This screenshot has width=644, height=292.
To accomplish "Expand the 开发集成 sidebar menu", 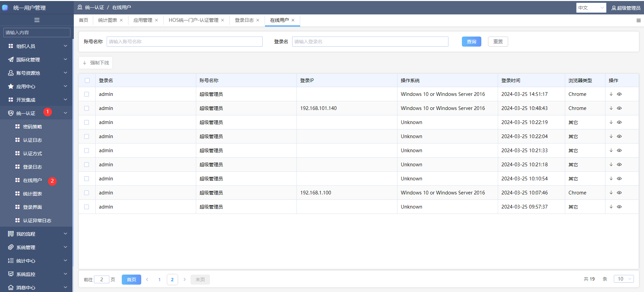I will pyautogui.click(x=36, y=100).
